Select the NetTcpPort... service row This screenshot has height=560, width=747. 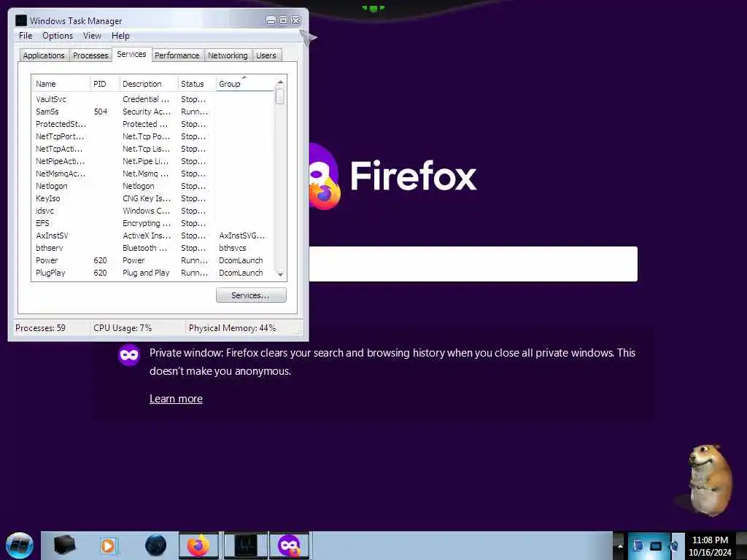(153, 136)
